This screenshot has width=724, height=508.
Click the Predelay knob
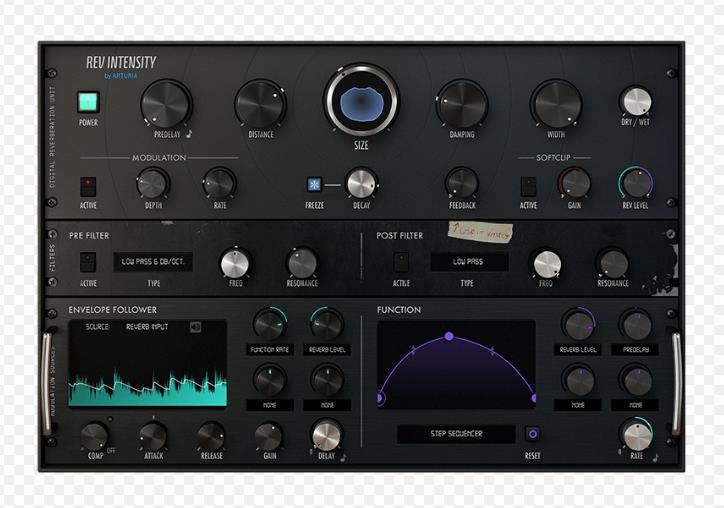tap(166, 104)
